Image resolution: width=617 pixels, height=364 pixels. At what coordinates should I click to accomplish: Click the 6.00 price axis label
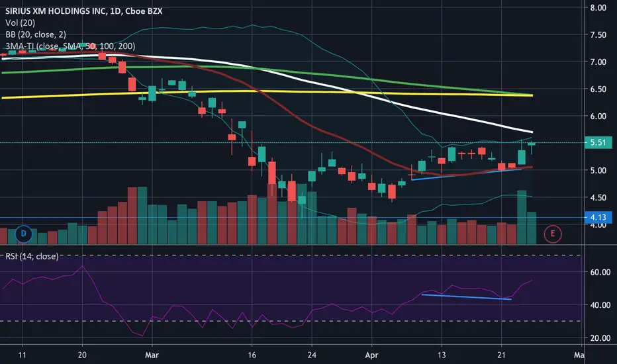(598, 116)
